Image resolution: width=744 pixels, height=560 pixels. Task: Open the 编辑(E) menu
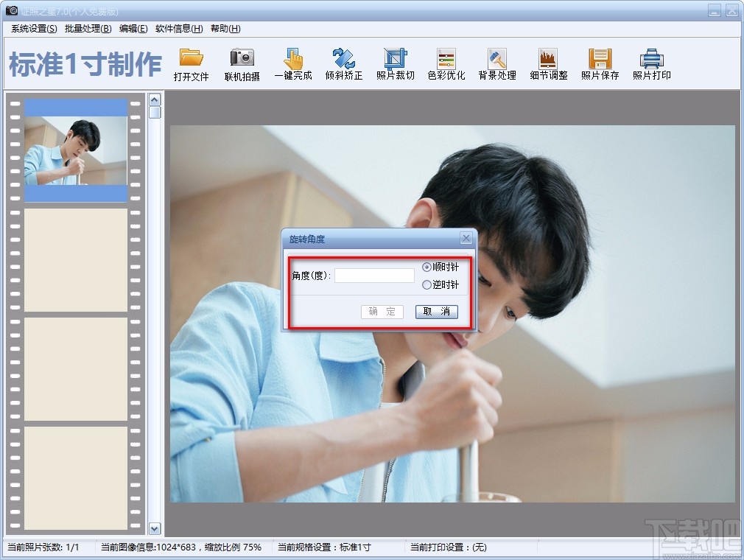133,29
